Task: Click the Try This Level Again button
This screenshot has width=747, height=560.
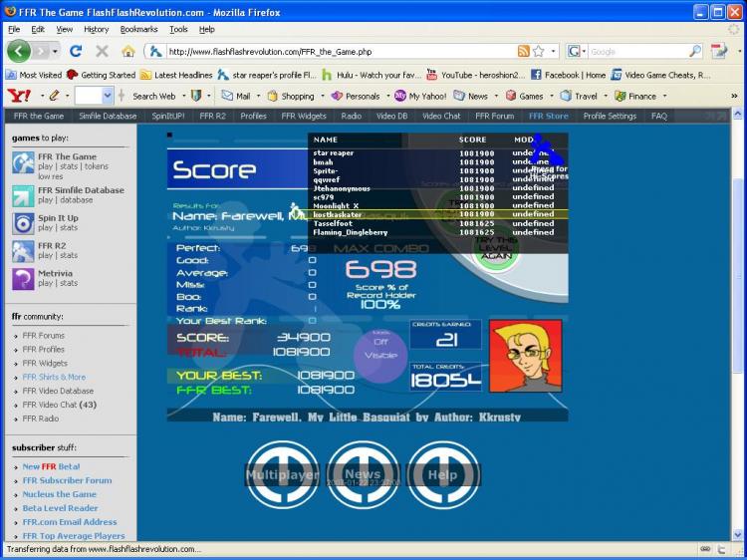Action: (x=496, y=248)
